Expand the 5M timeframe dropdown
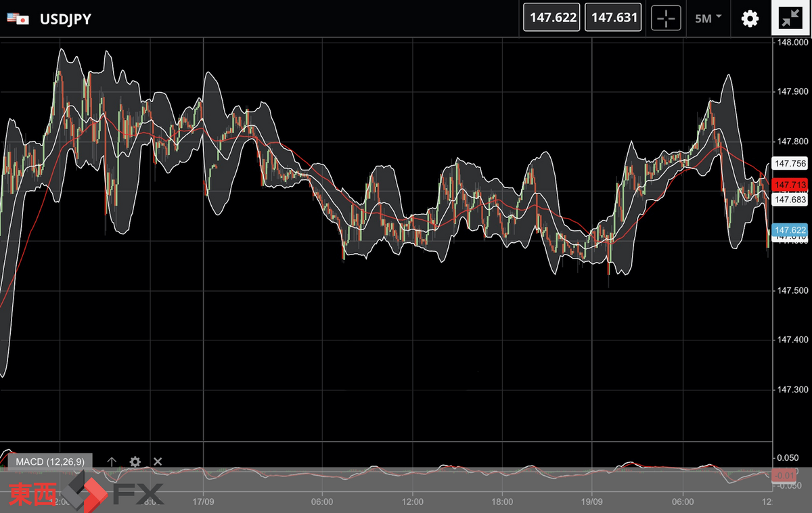The image size is (812, 513). click(708, 18)
